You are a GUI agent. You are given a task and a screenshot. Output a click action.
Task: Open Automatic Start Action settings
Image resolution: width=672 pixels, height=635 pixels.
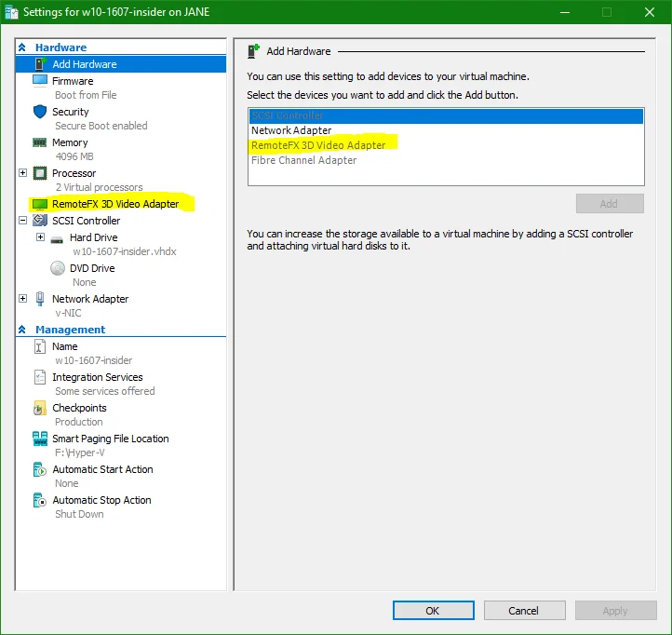(102, 469)
